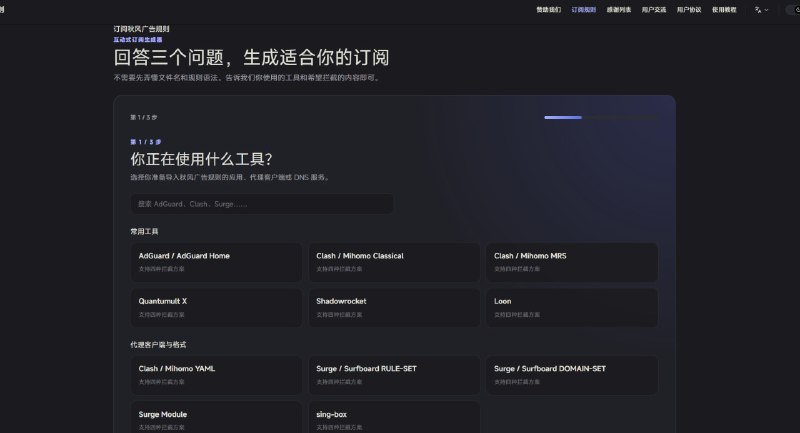
Task: Open the 使用教程 tutorial link
Action: coord(724,10)
